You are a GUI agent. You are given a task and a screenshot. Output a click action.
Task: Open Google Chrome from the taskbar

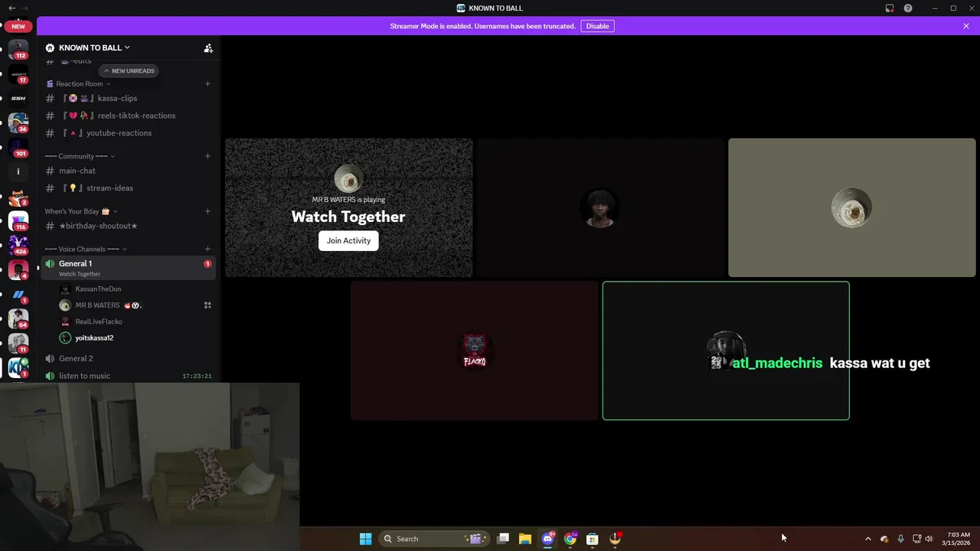[570, 539]
